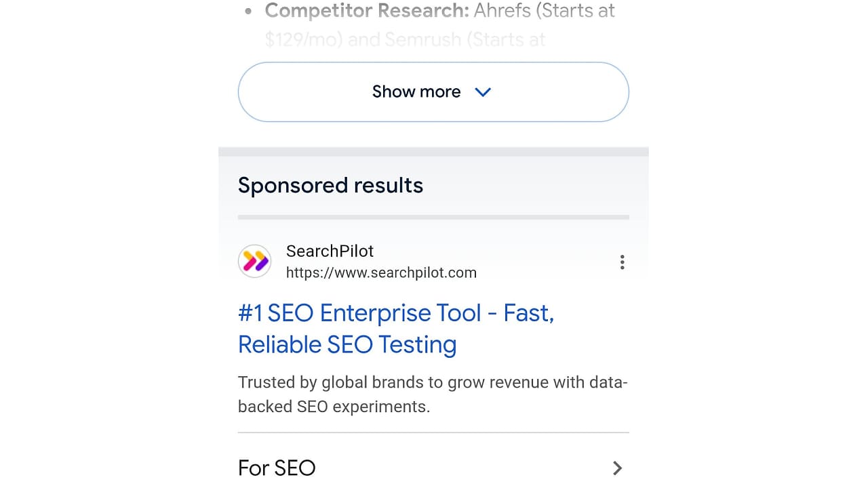Viewport: 868px width, 488px height.
Task: Click the down chevron beside Show more
Action: point(483,92)
